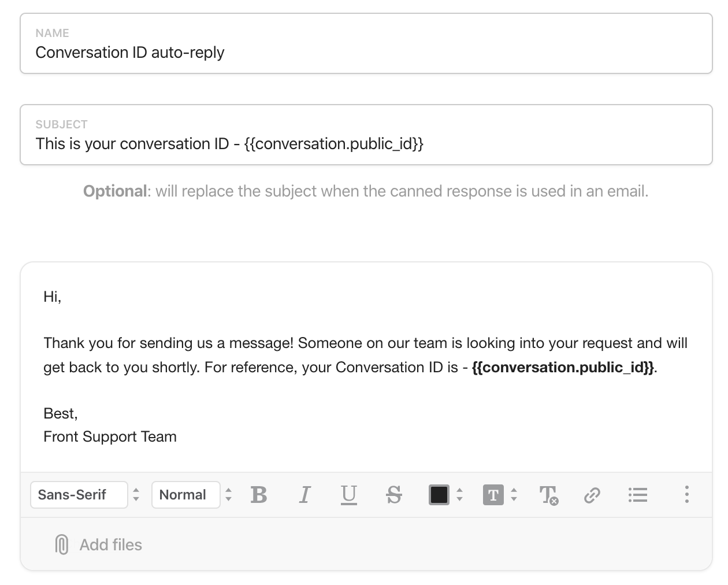Click the Add files option
This screenshot has width=728, height=585.
[x=111, y=544]
